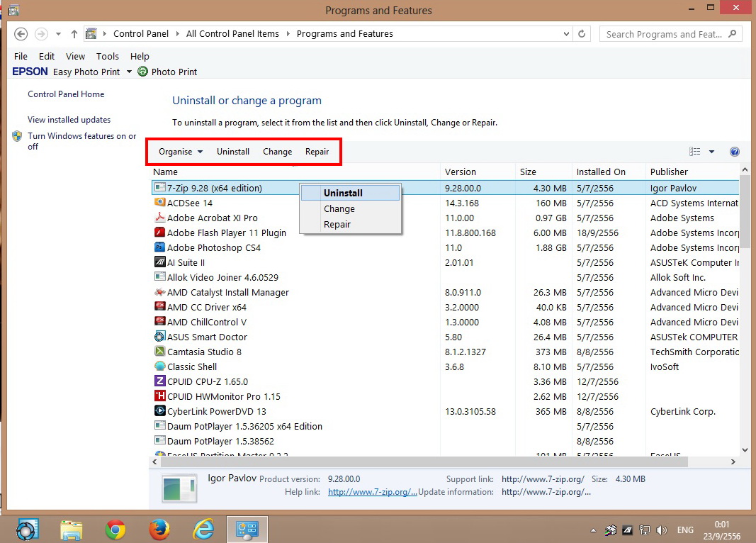
Task: Click the ENG language indicator
Action: click(685, 530)
